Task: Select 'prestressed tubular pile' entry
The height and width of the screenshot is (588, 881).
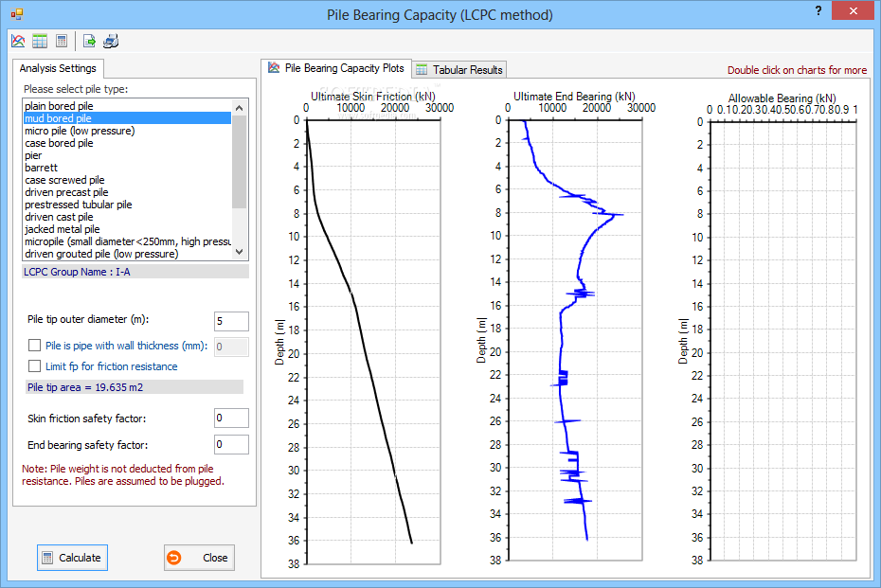Action: [x=127, y=205]
